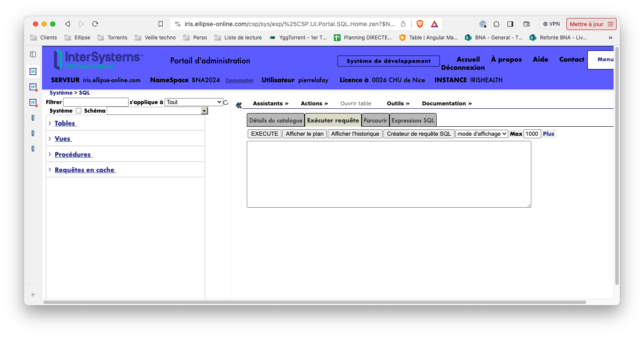The height and width of the screenshot is (337, 644).
Task: Click the bookmark page icon
Action: pyautogui.click(x=161, y=24)
